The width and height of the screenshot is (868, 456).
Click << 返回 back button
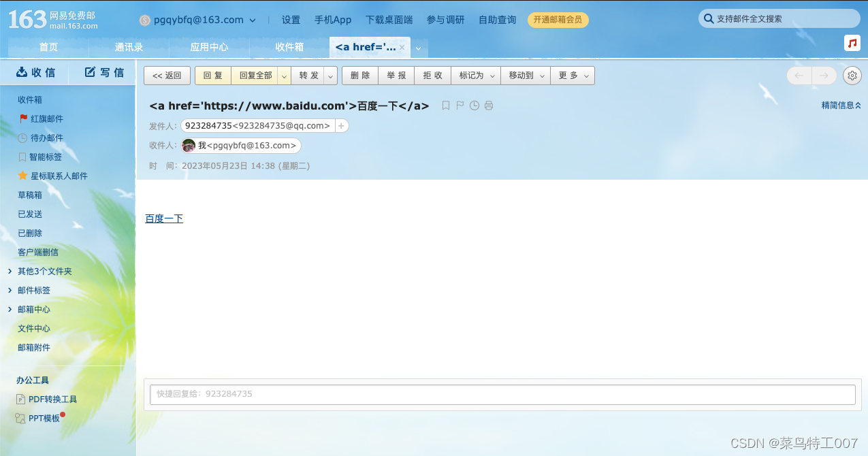167,76
